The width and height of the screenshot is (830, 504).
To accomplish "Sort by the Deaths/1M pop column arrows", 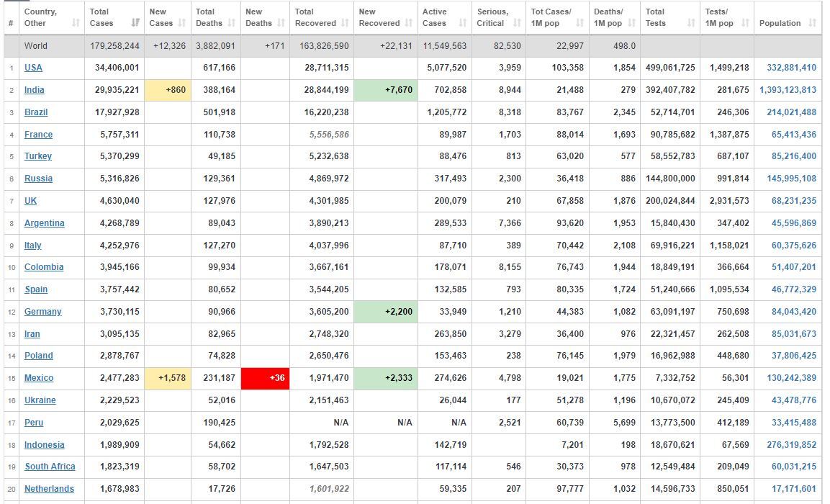I will 631,23.
